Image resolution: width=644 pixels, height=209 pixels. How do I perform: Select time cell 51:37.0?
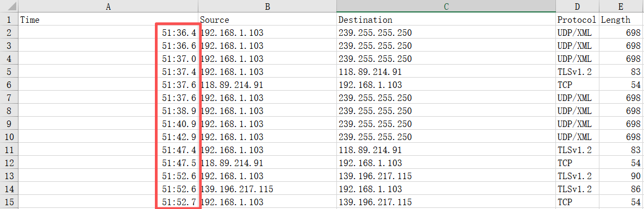coord(109,59)
